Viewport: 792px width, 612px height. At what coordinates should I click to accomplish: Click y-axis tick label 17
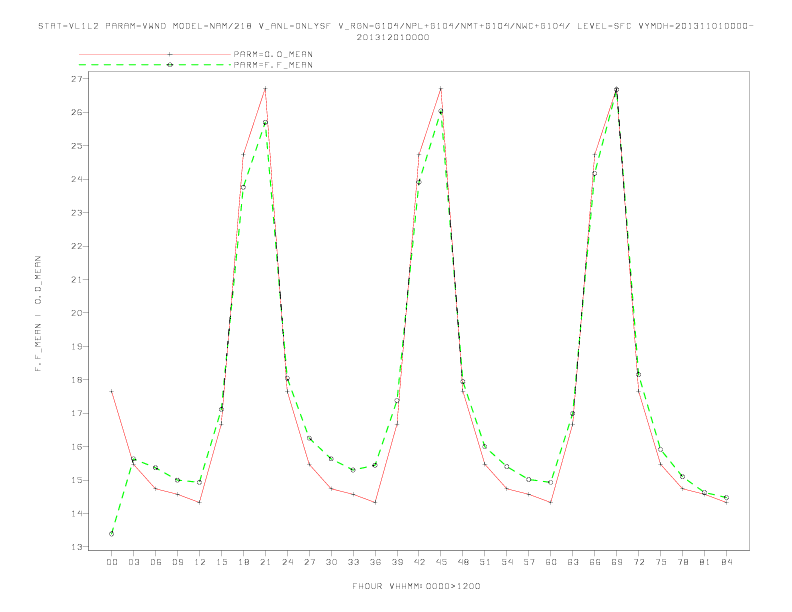pos(76,413)
